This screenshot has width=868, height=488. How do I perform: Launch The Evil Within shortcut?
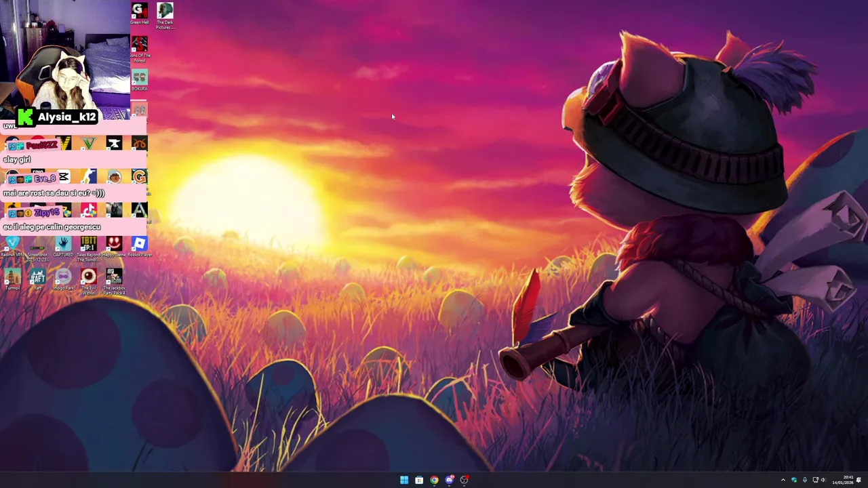coord(88,281)
